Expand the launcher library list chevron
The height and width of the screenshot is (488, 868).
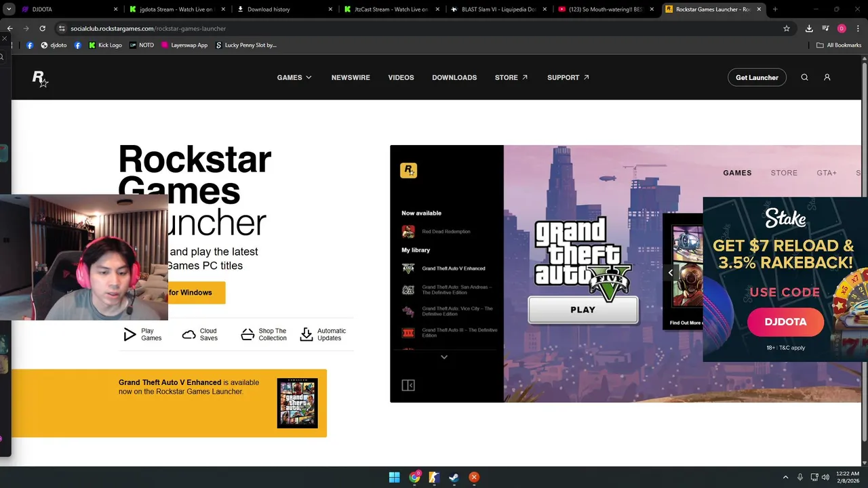[x=444, y=357]
